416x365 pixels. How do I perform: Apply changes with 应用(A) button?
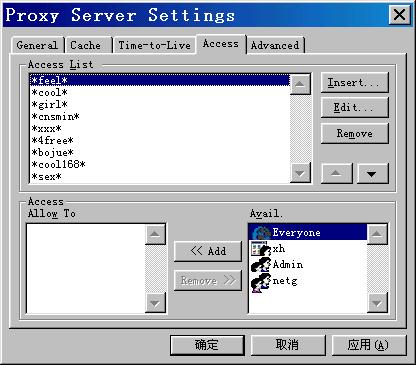click(369, 345)
